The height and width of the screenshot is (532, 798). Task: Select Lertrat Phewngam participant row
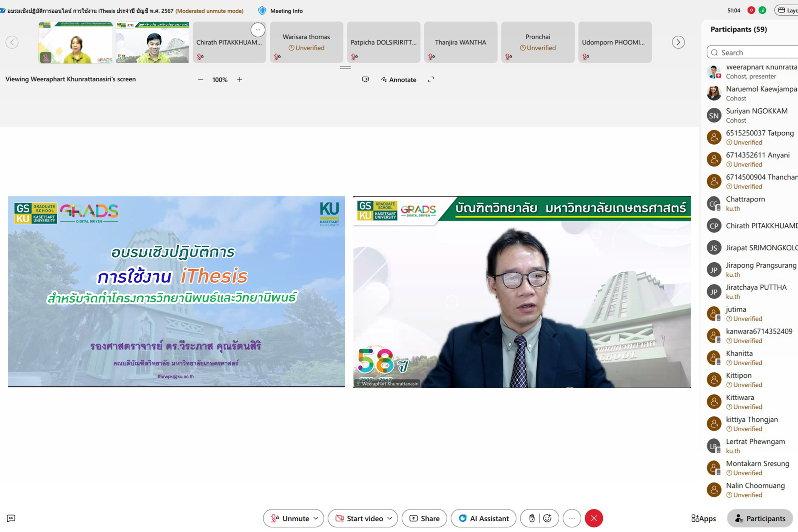coord(752,446)
